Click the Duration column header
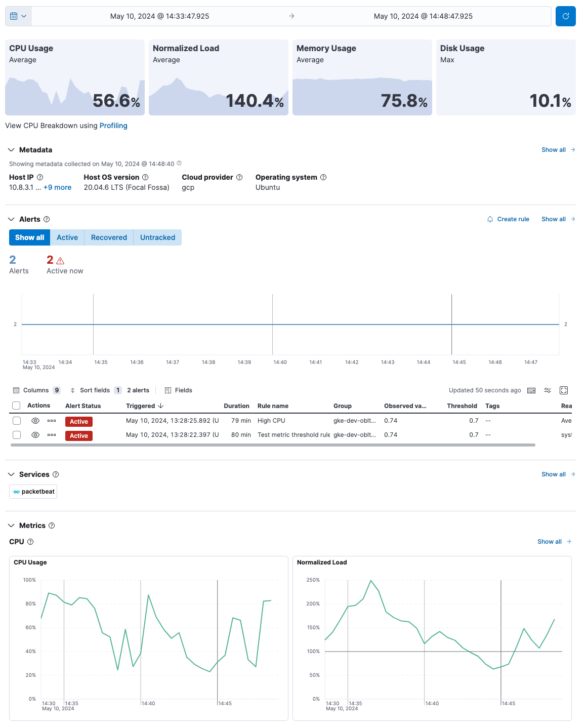 pyautogui.click(x=236, y=406)
